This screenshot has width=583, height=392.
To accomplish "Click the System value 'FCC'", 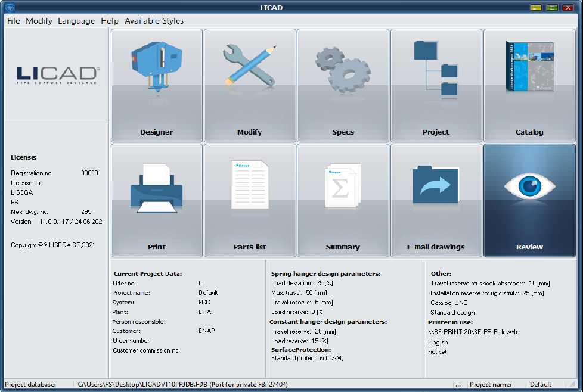I will [x=204, y=303].
